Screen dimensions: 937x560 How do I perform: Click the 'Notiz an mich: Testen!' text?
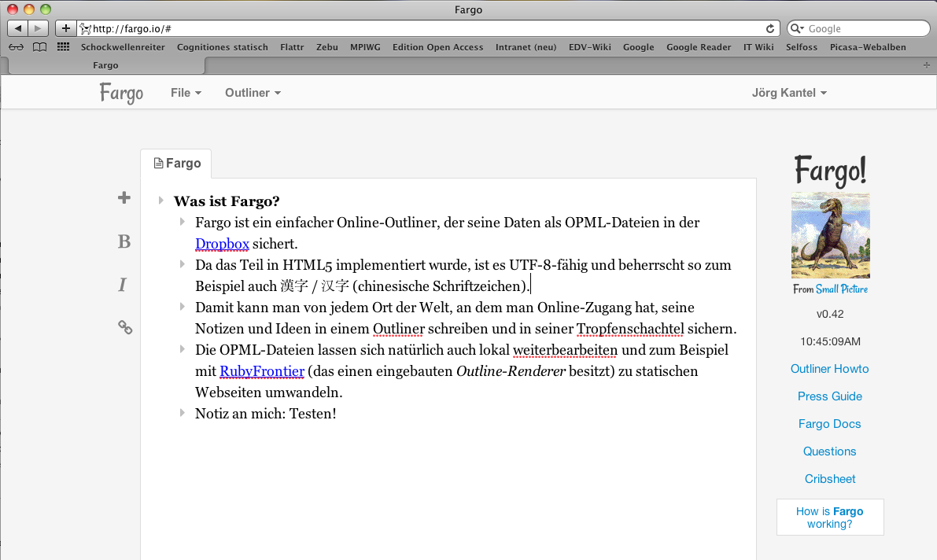[265, 414]
